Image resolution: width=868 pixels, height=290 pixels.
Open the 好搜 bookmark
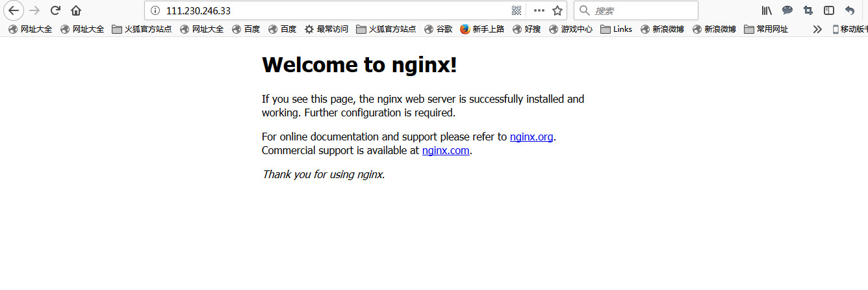tap(526, 29)
